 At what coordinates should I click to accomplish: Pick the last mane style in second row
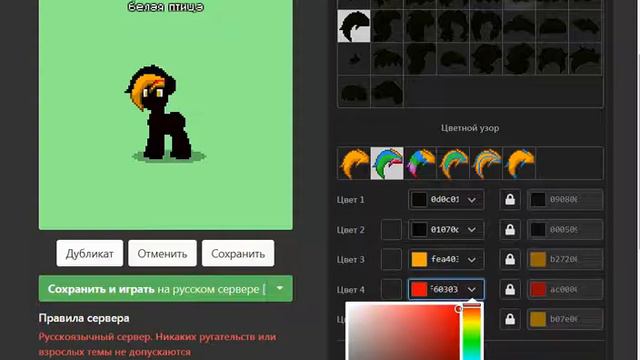pos(586,59)
